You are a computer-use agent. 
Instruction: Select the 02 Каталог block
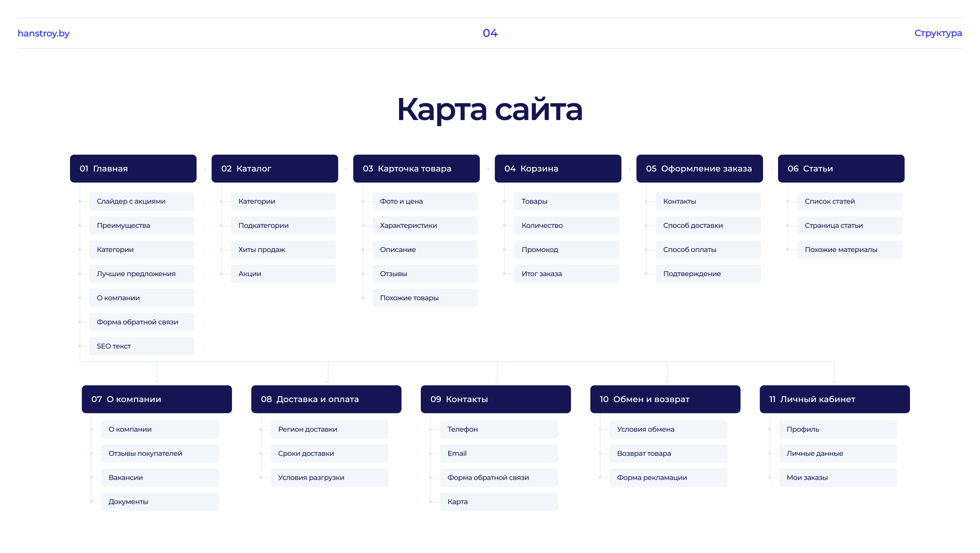point(275,168)
